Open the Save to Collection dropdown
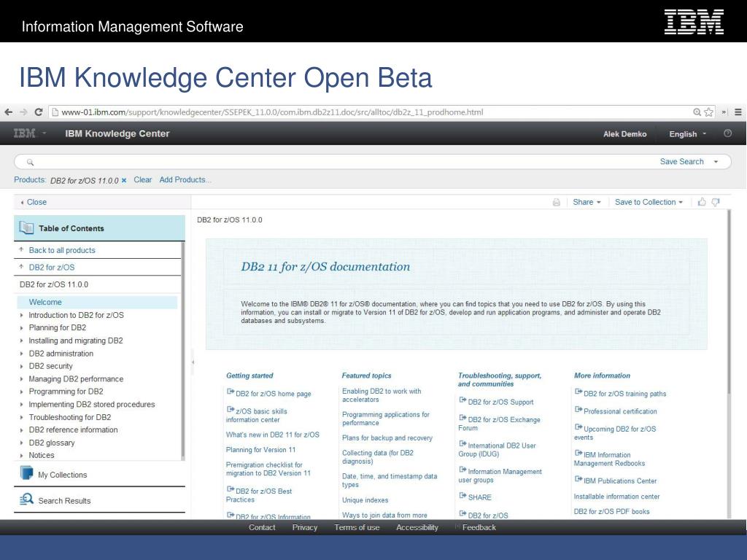 (x=649, y=203)
